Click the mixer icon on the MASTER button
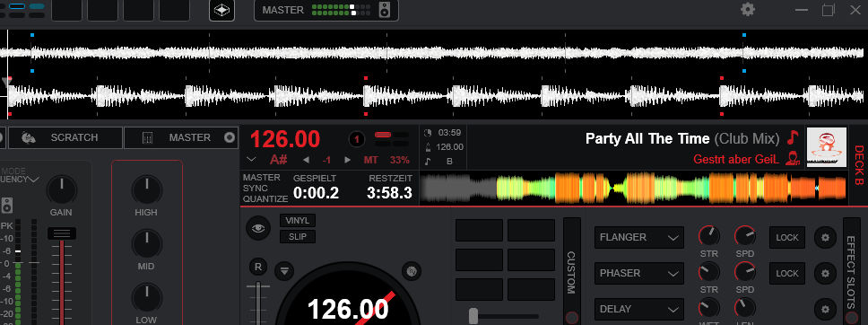Viewport: 868px width, 325px height. tap(147, 137)
